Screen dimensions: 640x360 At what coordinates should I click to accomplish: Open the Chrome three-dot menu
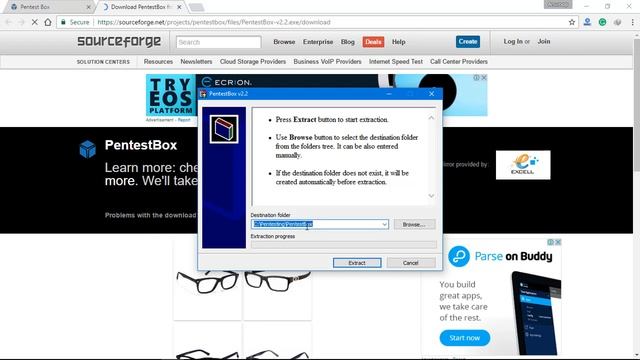coord(632,22)
